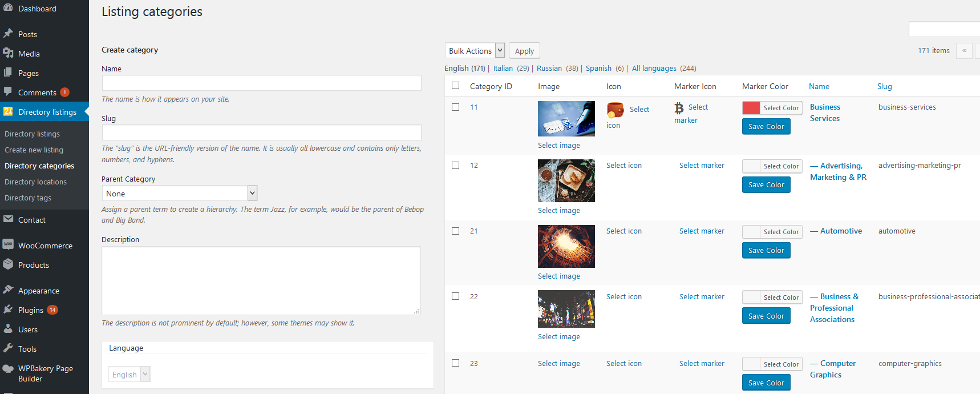Open Appearance via its paintbrush icon
980x394 pixels.
[8, 290]
